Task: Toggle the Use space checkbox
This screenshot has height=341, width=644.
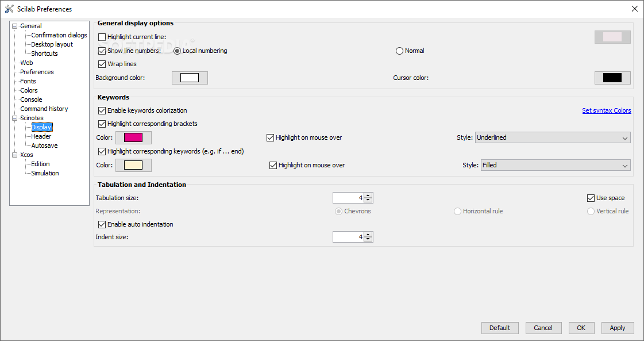Action: (591, 198)
